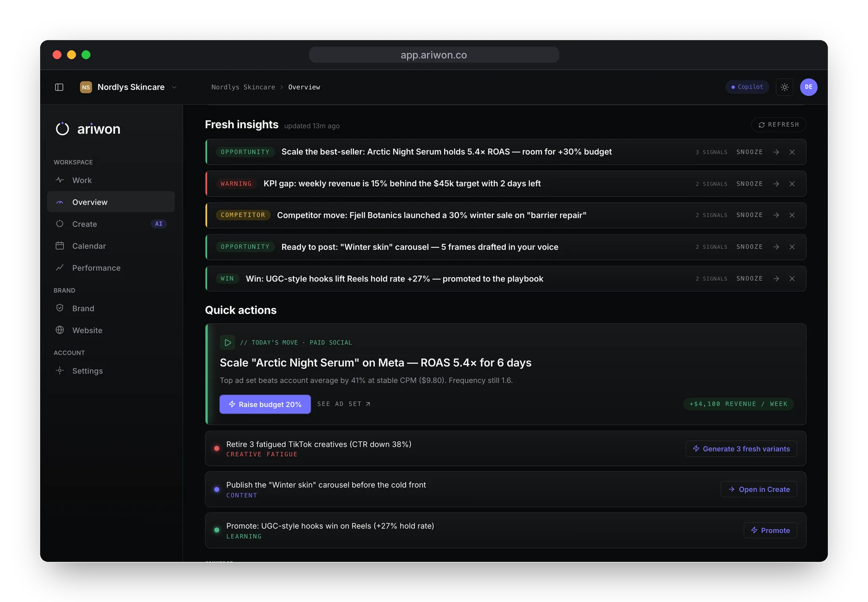
Task: Dismiss the KPI gap warning
Action: (x=792, y=184)
